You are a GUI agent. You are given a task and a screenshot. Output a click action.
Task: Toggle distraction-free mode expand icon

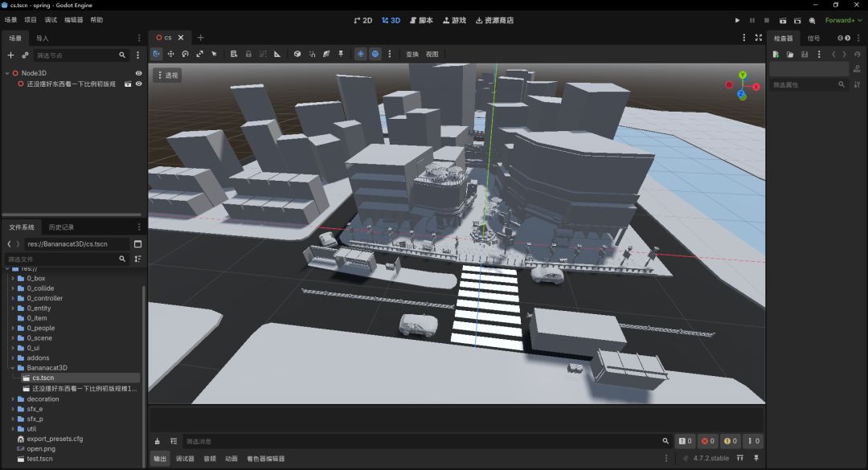(x=759, y=38)
